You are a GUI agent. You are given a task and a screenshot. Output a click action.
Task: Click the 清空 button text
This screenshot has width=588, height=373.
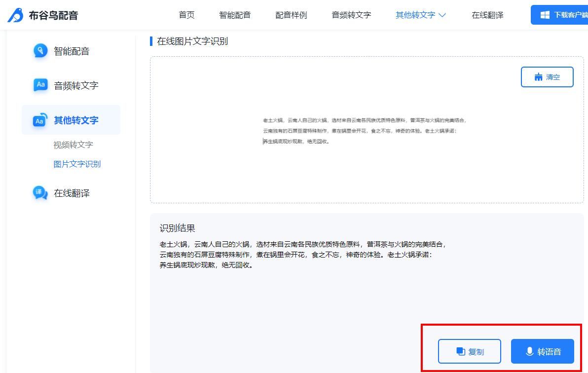pos(553,77)
